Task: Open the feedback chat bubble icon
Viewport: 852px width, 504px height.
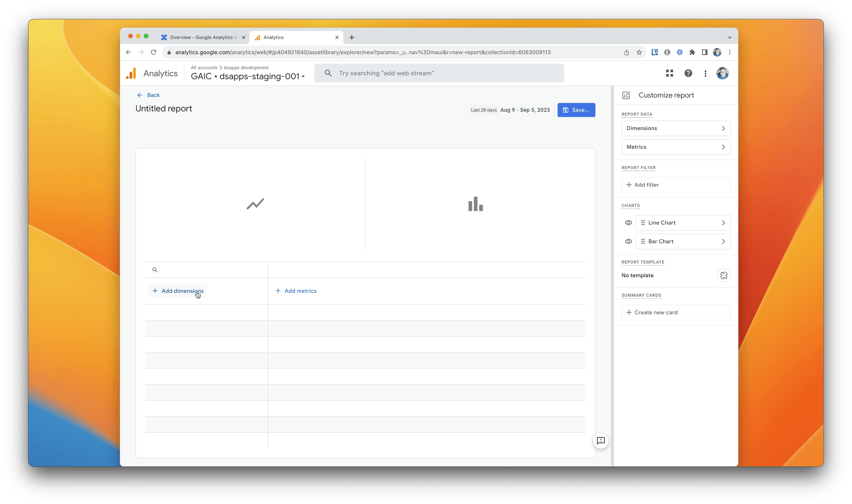Action: pyautogui.click(x=601, y=440)
